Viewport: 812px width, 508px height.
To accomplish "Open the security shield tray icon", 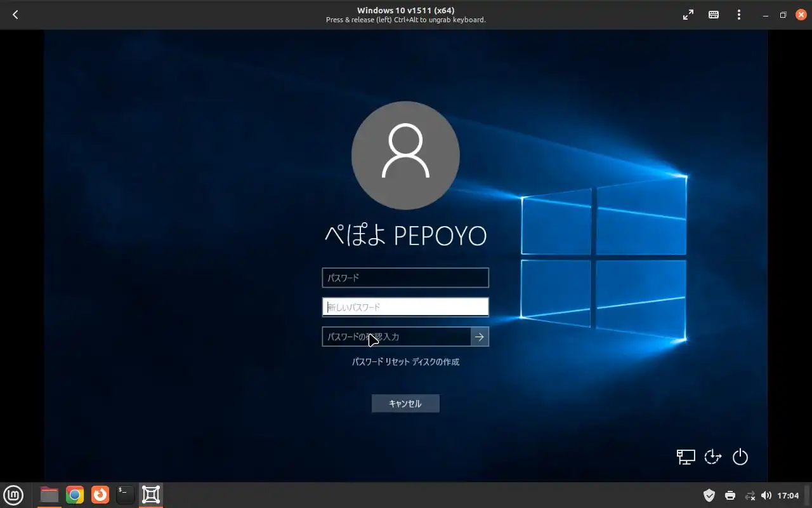I will tap(709, 495).
